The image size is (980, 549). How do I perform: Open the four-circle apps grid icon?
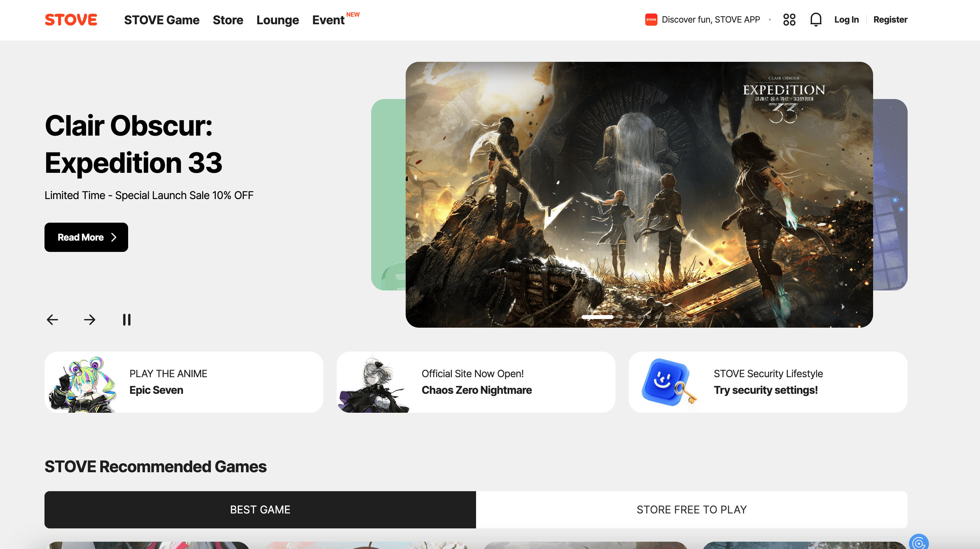[789, 20]
